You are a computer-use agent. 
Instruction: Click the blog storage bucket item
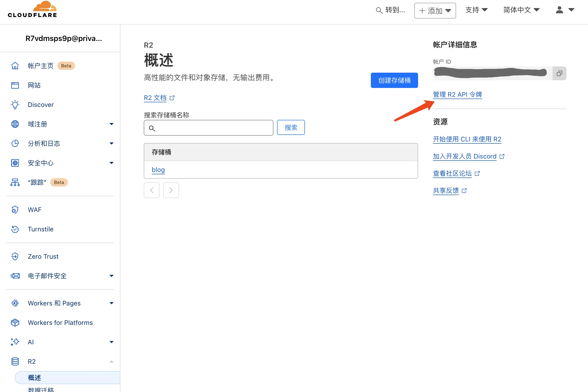158,169
